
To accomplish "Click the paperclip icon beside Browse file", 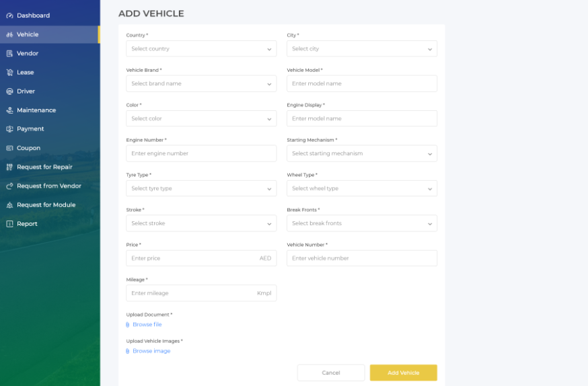I will [128, 325].
